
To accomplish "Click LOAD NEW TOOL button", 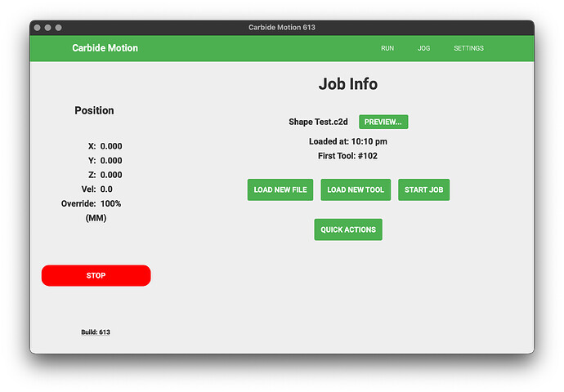I will pyautogui.click(x=356, y=189).
